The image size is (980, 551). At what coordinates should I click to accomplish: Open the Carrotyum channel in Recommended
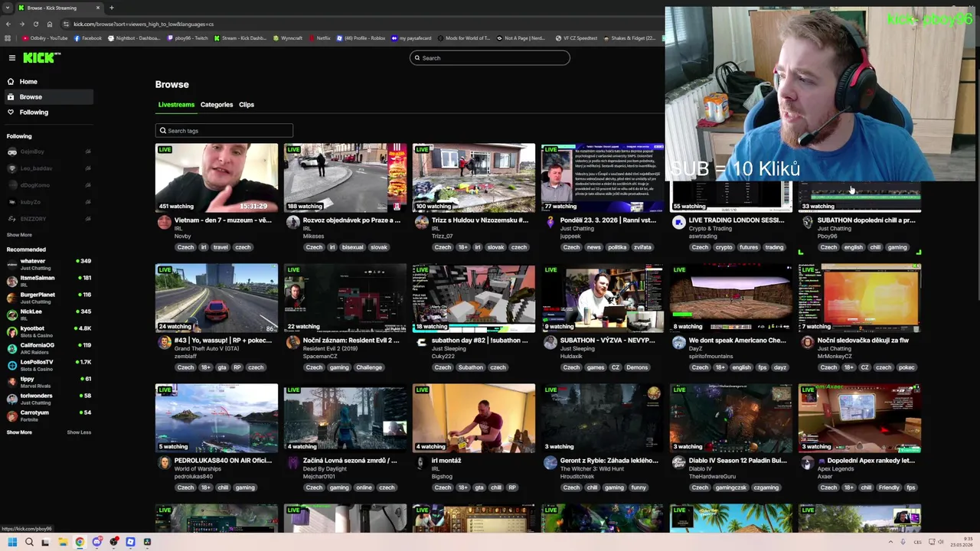(x=48, y=416)
